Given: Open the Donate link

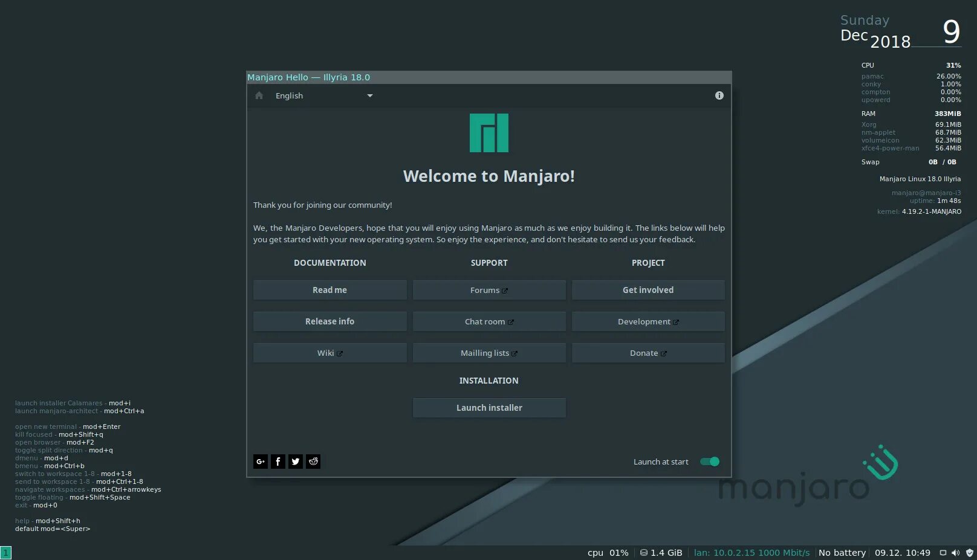Looking at the screenshot, I should pos(648,353).
